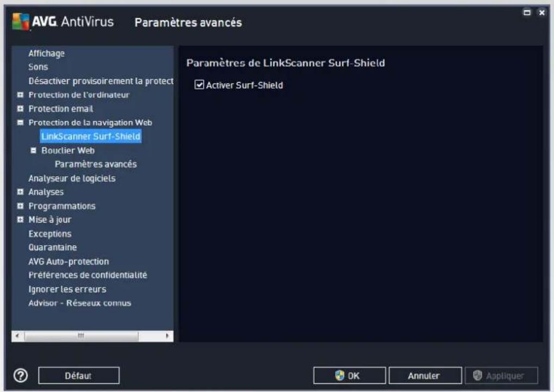The height and width of the screenshot is (392, 554).
Task: Click the Annuler button
Action: pos(425,375)
